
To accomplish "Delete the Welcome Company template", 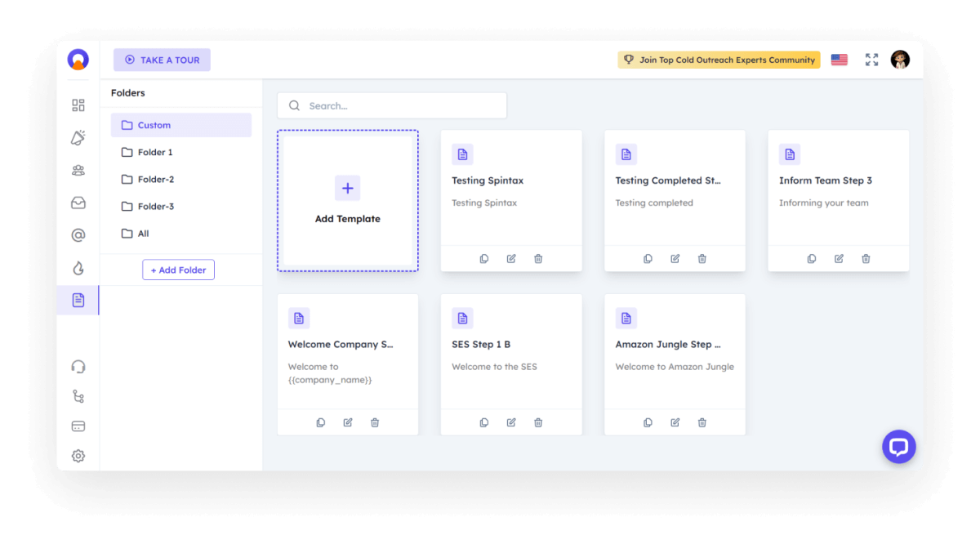I will [x=375, y=422].
